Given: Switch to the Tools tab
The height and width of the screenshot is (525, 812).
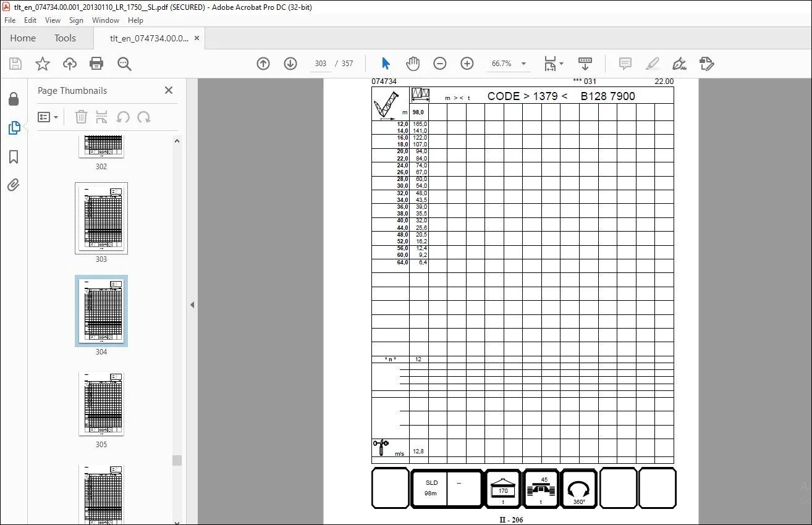Looking at the screenshot, I should [65, 38].
